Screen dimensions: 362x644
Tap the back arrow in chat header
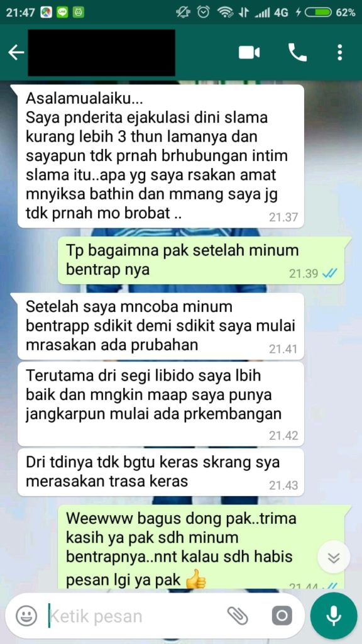coord(16,53)
